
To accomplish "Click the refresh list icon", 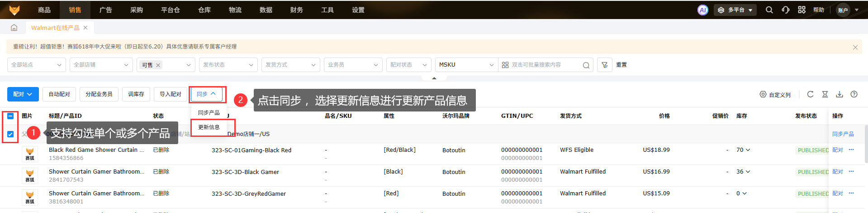I will point(810,94).
